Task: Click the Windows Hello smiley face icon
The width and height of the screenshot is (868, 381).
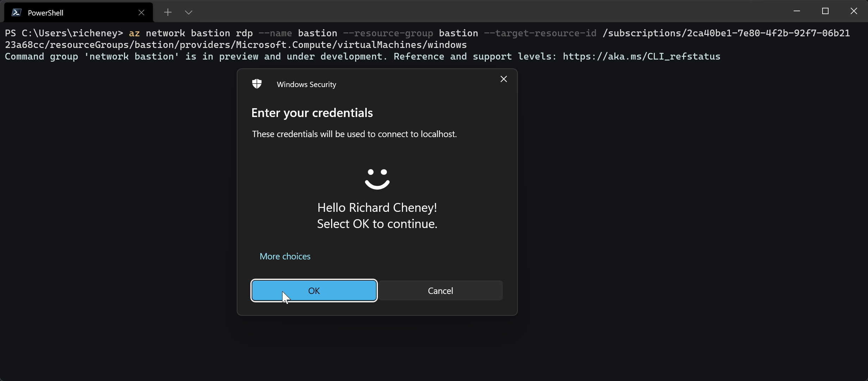Action: [x=377, y=179]
